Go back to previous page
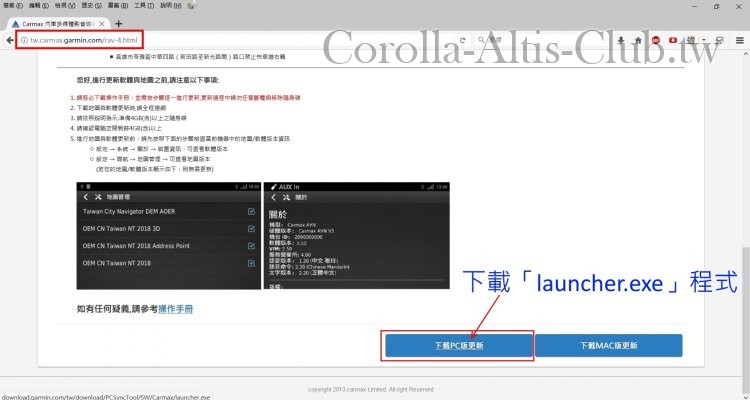The height and width of the screenshot is (400, 750). [x=9, y=40]
